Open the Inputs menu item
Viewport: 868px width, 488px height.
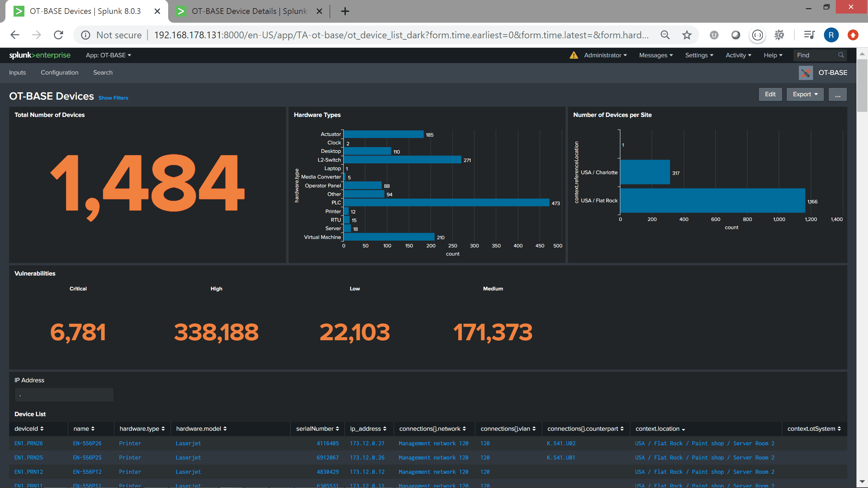tap(17, 73)
